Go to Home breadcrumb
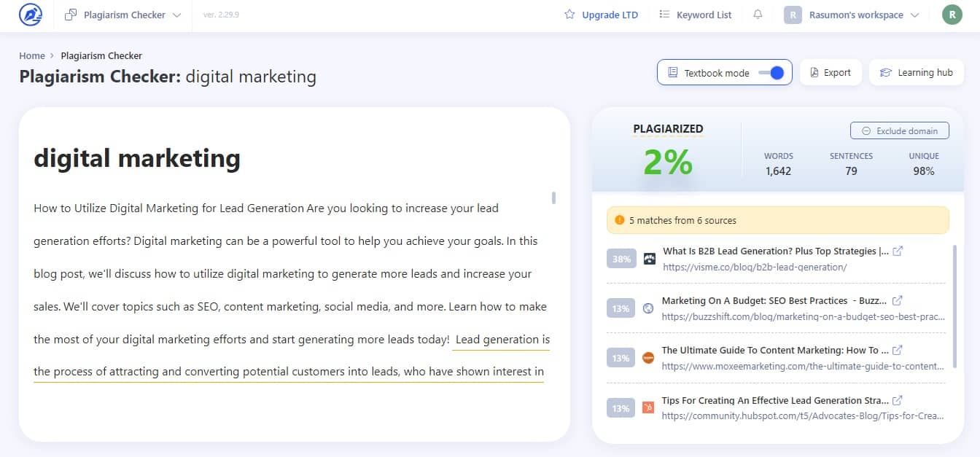This screenshot has width=980, height=457. click(32, 55)
